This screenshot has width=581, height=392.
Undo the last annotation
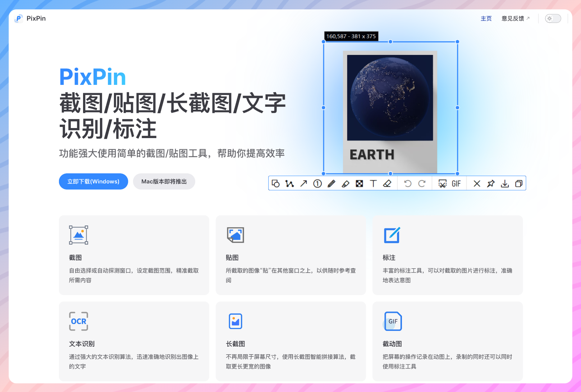(407, 183)
